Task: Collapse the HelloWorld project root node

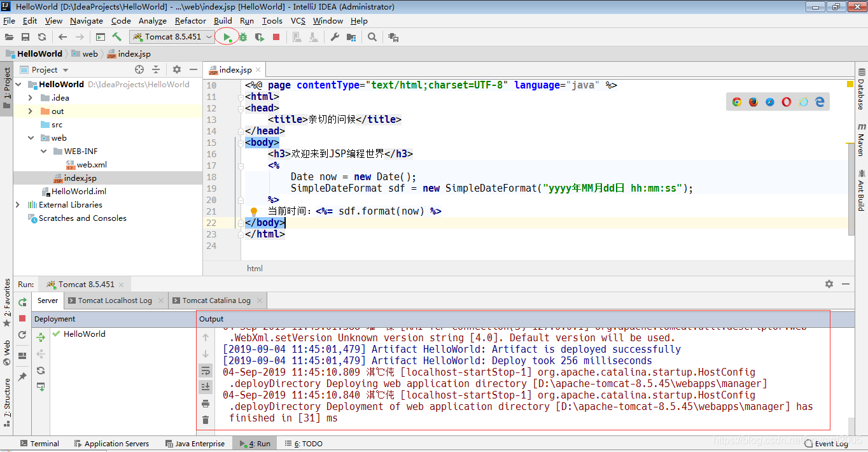Action: coord(18,84)
